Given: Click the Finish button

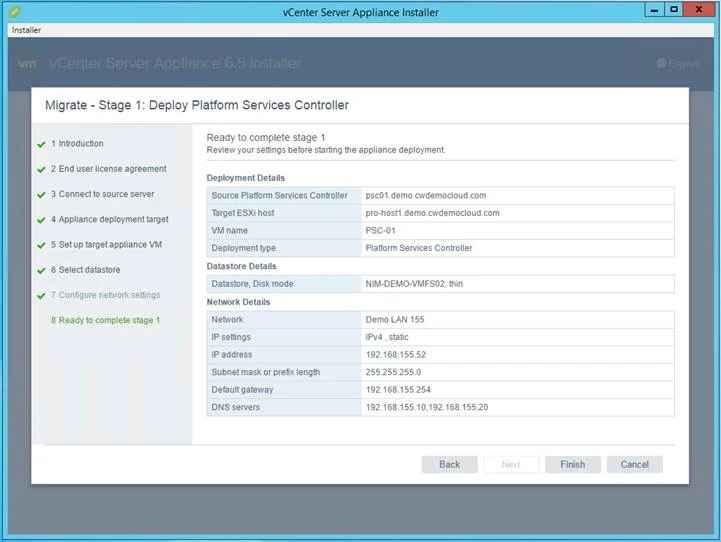Looking at the screenshot, I should 572,464.
